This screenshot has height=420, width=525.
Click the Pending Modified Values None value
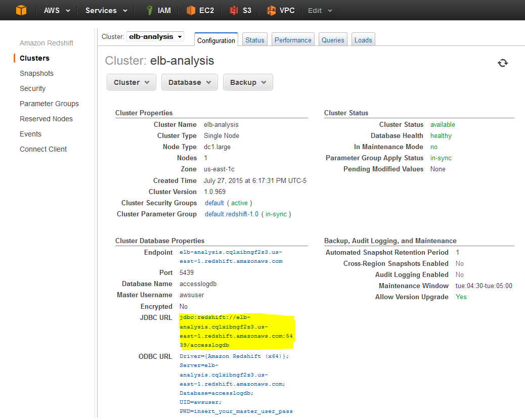pyautogui.click(x=438, y=169)
